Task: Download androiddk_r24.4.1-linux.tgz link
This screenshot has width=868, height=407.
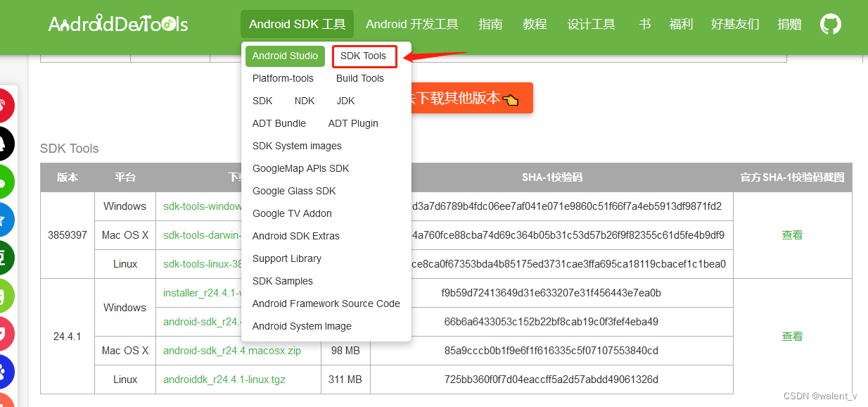Action: coord(224,380)
